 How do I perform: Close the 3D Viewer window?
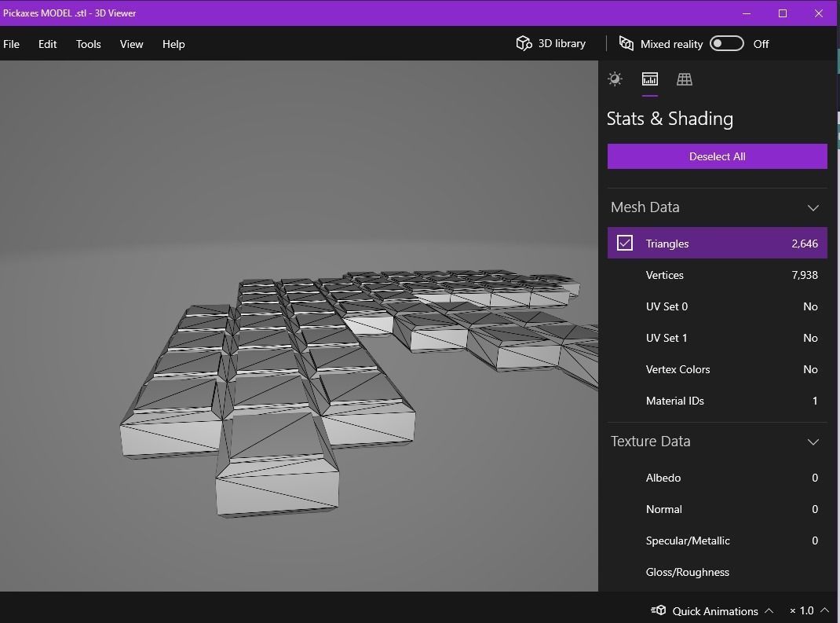(819, 13)
